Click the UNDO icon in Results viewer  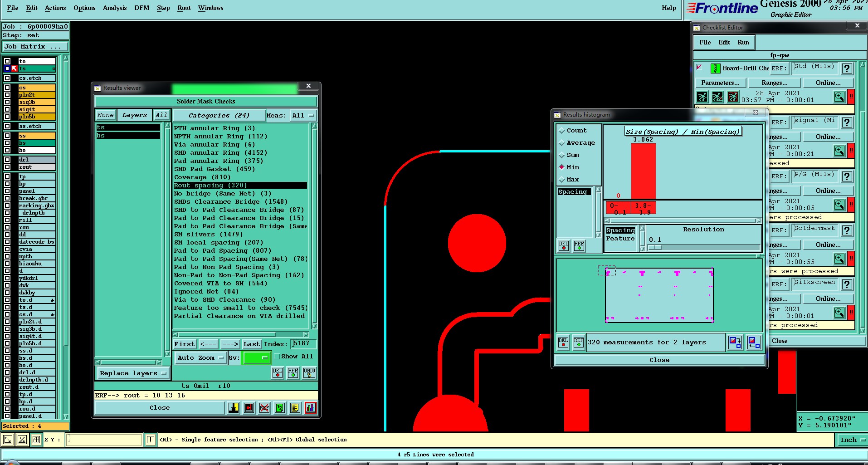pyautogui.click(x=309, y=373)
